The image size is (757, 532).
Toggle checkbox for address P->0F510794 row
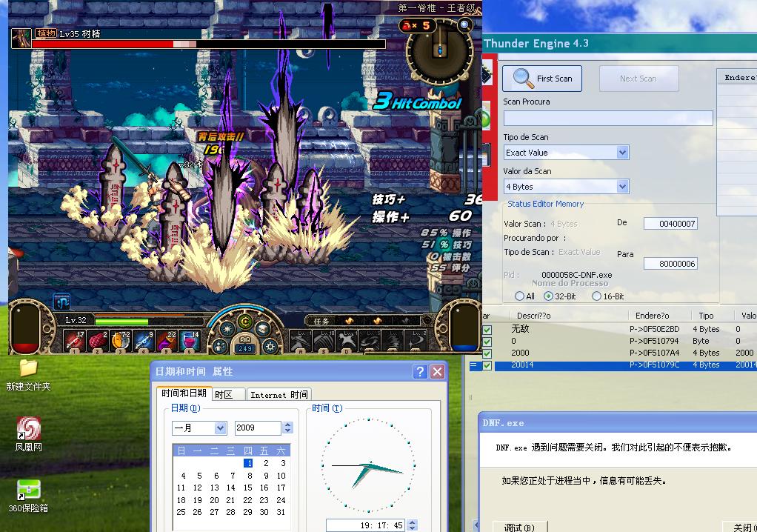487,342
